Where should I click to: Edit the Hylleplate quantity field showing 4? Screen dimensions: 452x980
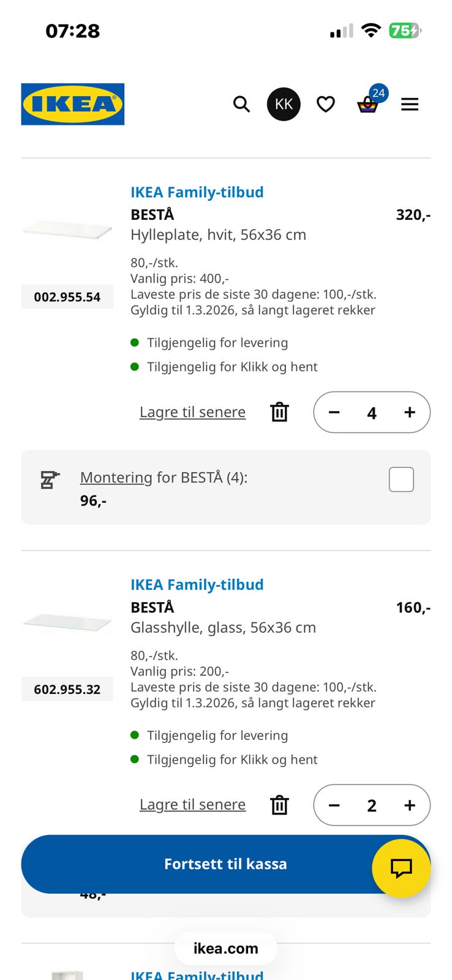tap(372, 413)
